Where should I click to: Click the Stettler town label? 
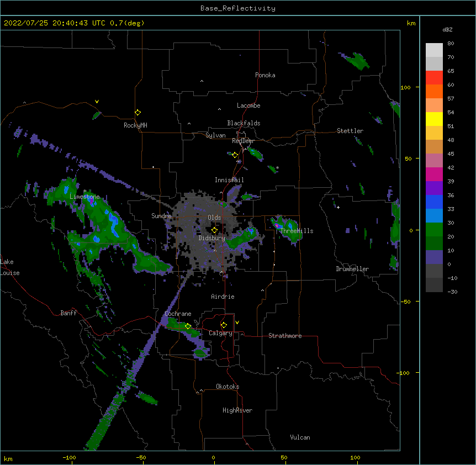point(350,131)
